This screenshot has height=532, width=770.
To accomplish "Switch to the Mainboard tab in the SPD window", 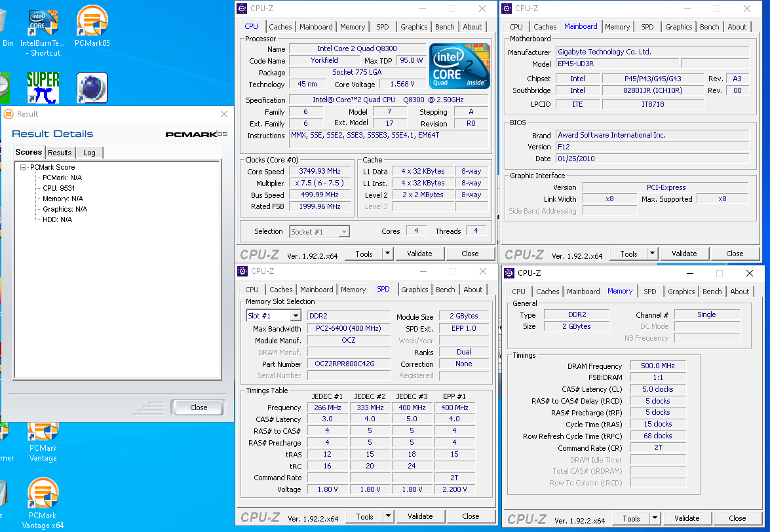I will coord(317,290).
